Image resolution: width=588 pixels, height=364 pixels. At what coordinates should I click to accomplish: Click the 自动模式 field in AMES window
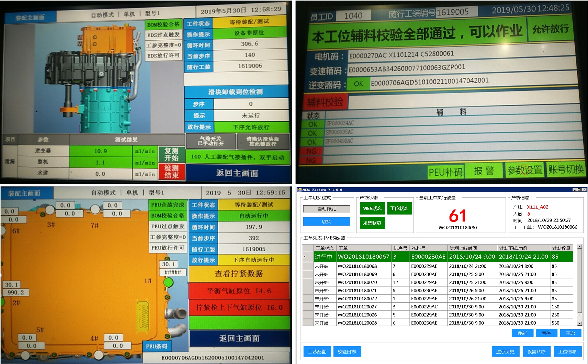(326, 209)
